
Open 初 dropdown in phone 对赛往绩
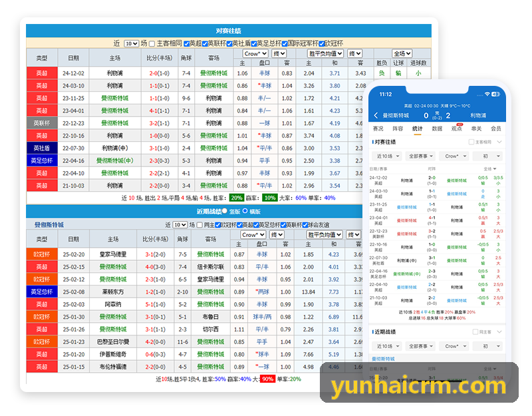point(488,156)
